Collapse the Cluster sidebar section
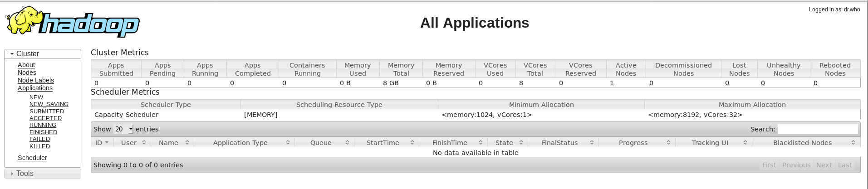 point(12,54)
